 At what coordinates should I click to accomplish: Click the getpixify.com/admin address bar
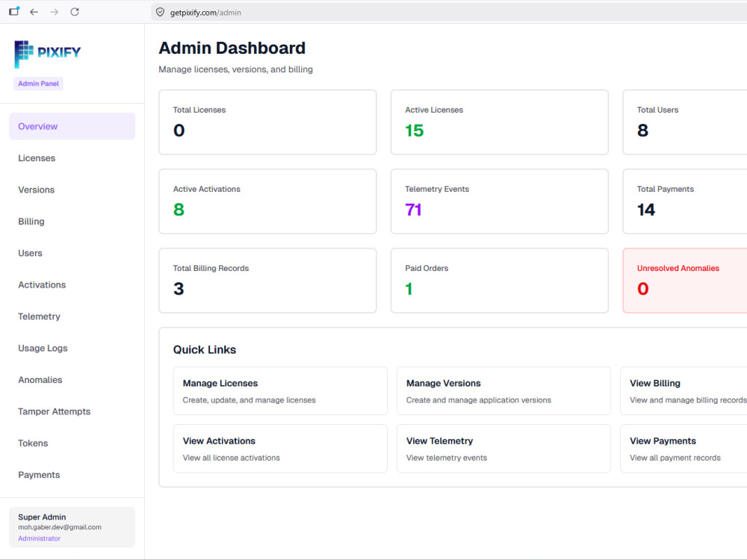point(447,13)
